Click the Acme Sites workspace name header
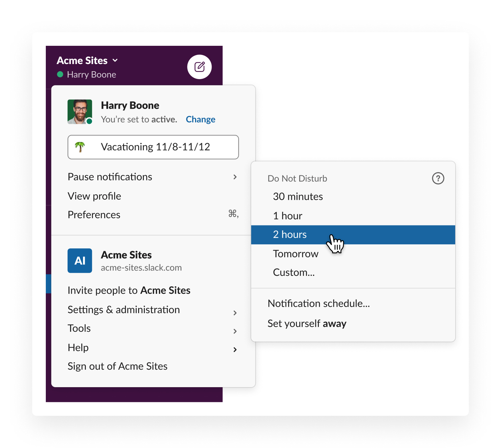Screen dimensions: 501x448 point(82,60)
